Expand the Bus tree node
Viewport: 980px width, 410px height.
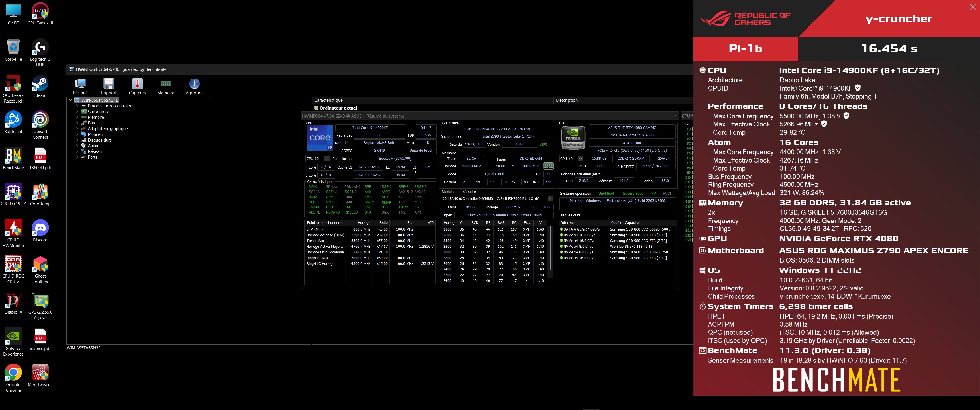click(x=77, y=123)
